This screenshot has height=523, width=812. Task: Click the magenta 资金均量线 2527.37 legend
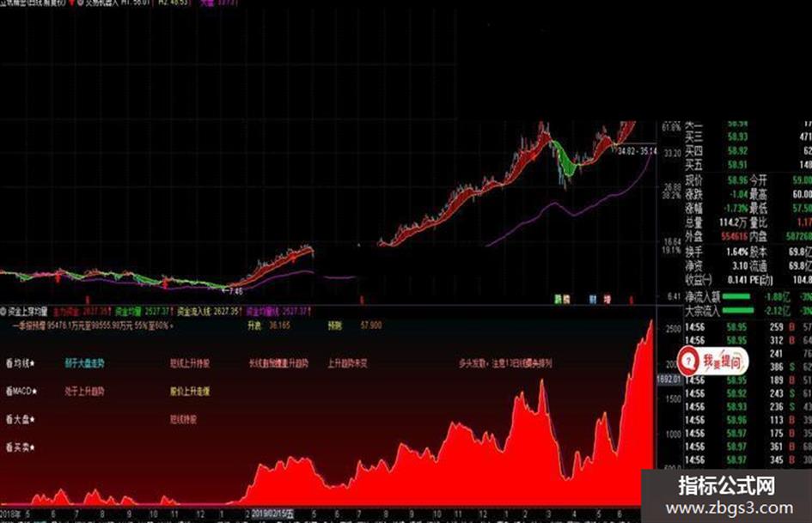pos(278,311)
